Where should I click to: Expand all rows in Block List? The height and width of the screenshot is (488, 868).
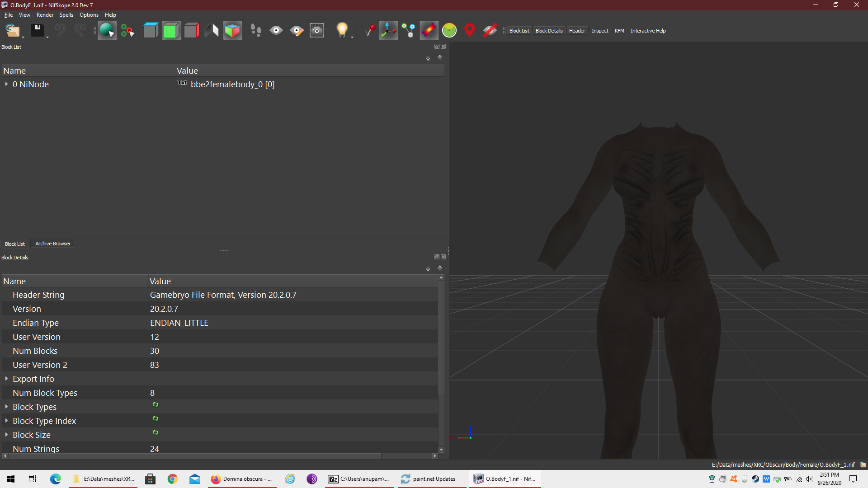click(428, 58)
